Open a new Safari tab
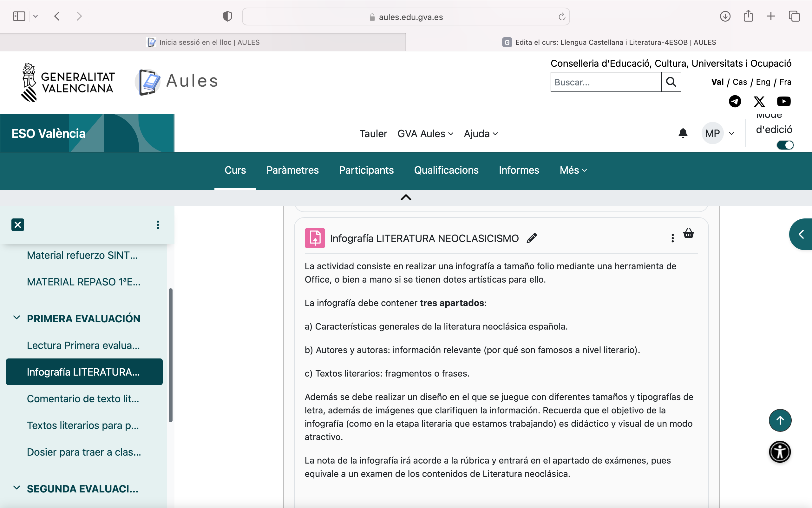812x508 pixels. pyautogui.click(x=771, y=16)
